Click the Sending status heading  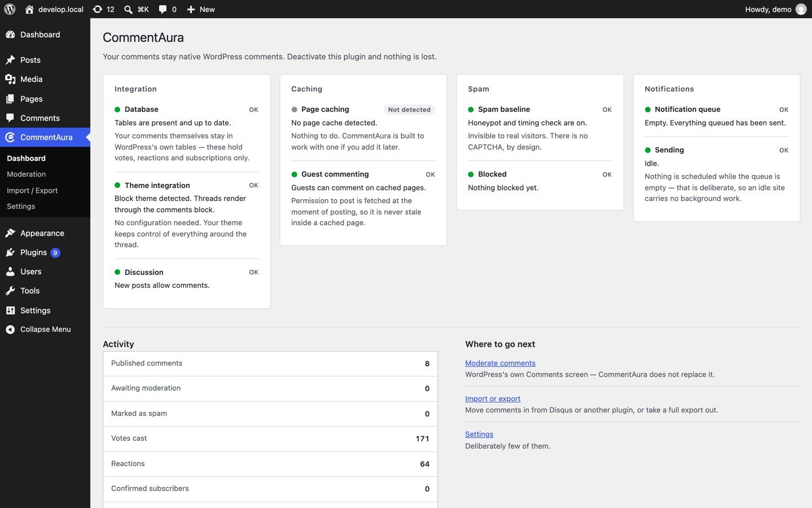point(669,150)
